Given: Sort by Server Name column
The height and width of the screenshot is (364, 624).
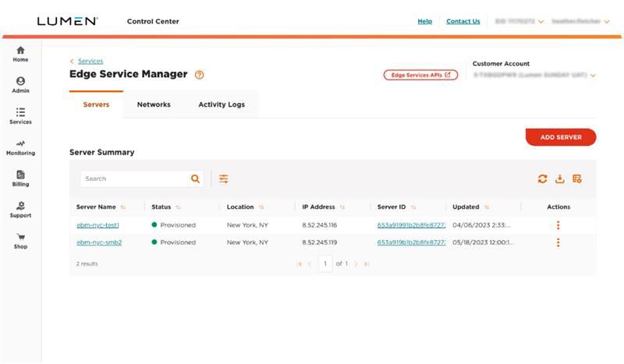Looking at the screenshot, I should (x=123, y=207).
